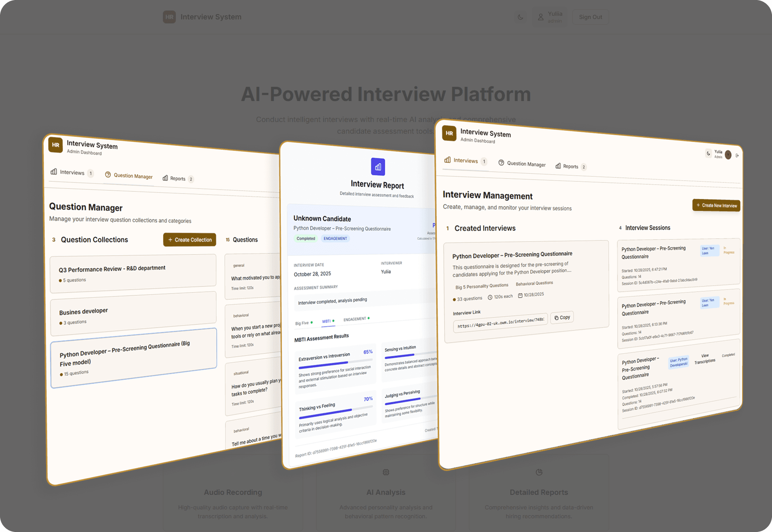Image resolution: width=772 pixels, height=532 pixels.
Task: Click the AI Analysis icon in the background
Action: [386, 472]
